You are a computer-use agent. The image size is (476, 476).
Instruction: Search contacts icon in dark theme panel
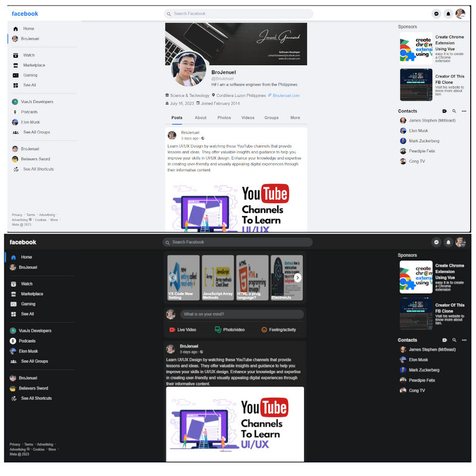tap(454, 340)
